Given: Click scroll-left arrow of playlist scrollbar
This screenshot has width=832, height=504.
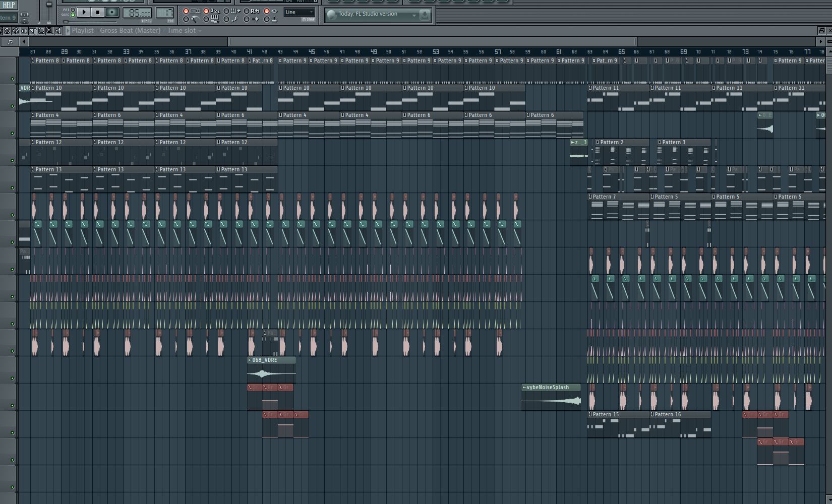Looking at the screenshot, I should pos(23,42).
